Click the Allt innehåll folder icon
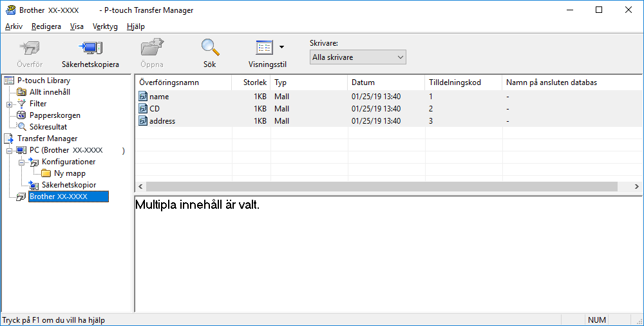 pos(22,92)
